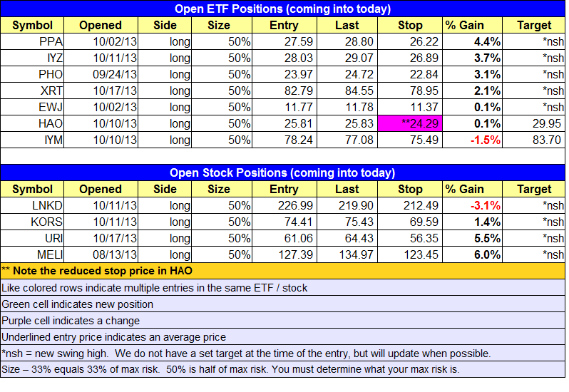Click the stock table Size header

coord(222,189)
